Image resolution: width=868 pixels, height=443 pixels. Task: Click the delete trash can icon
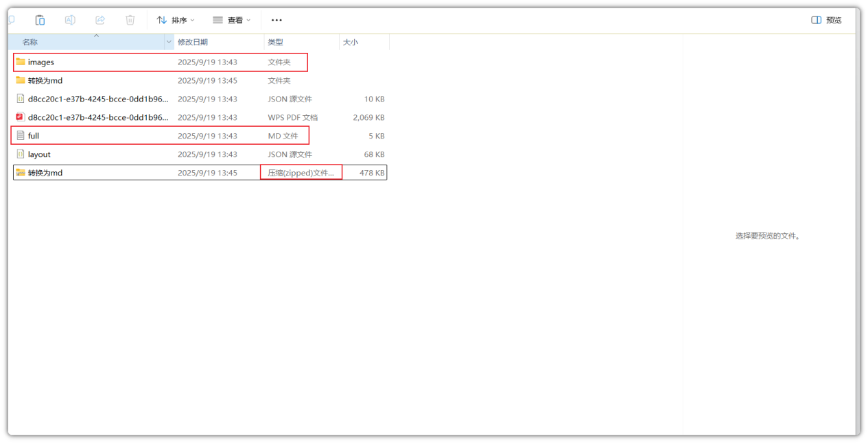(130, 20)
